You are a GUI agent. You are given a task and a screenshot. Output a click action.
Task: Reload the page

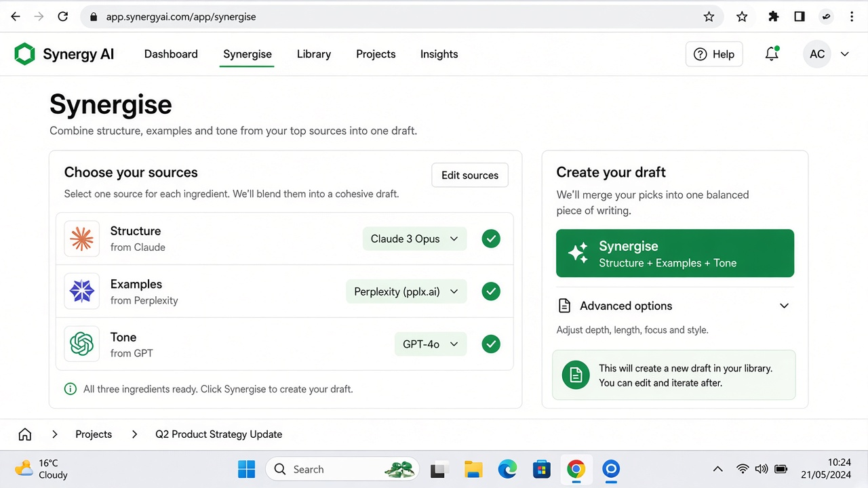tap(63, 17)
